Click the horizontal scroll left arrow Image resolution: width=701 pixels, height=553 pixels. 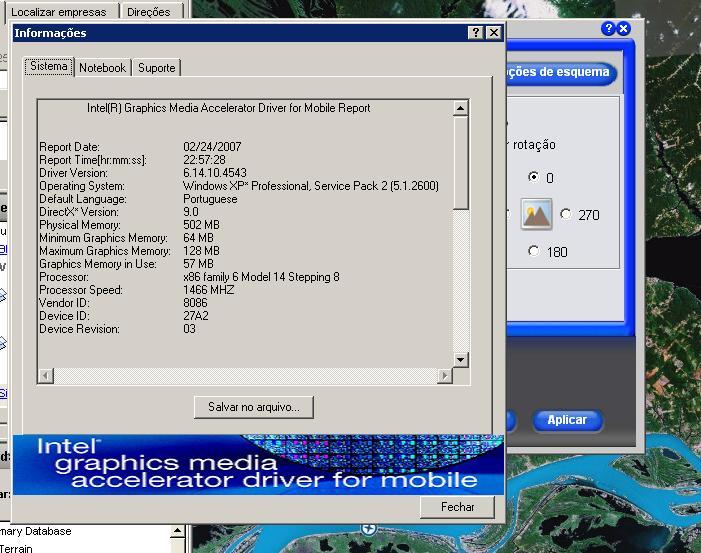[x=46, y=376]
